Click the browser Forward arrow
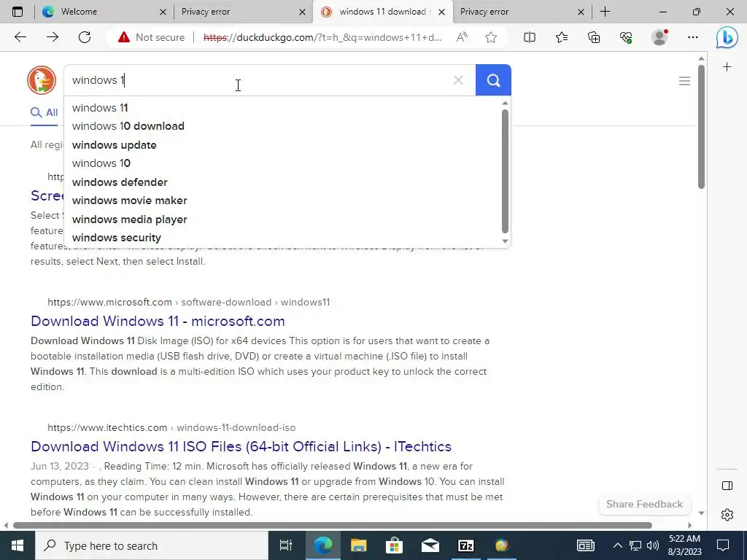 (53, 37)
